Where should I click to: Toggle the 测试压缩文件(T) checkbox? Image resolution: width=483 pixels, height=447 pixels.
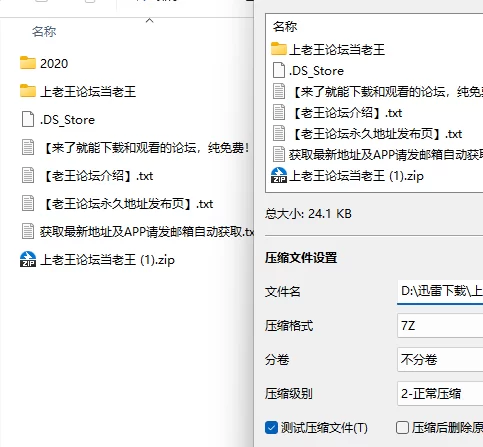(271, 427)
